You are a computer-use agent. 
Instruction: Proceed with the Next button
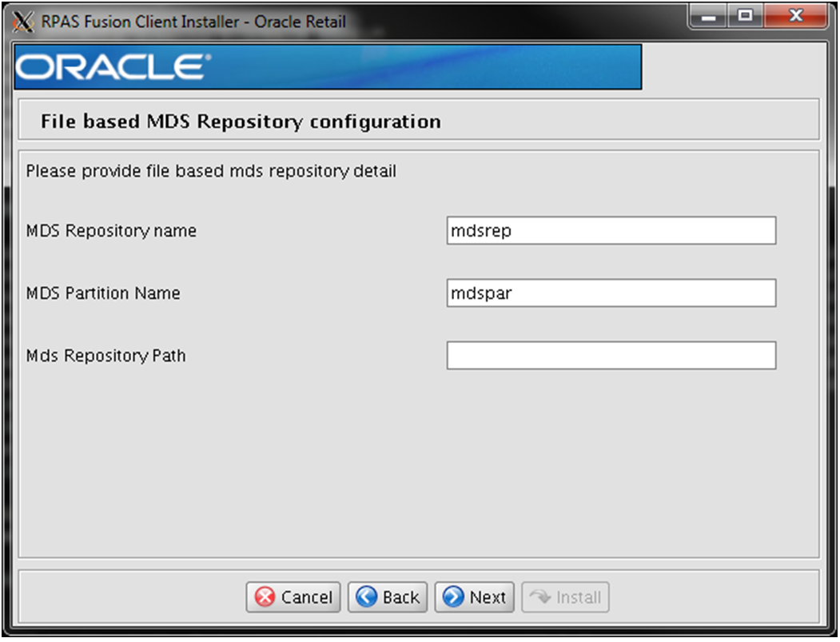(x=474, y=597)
